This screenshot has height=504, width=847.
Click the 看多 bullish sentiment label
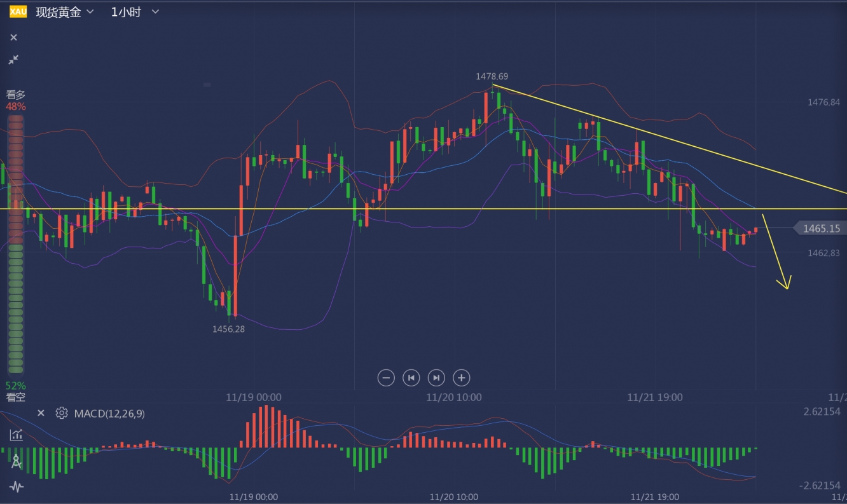click(16, 95)
